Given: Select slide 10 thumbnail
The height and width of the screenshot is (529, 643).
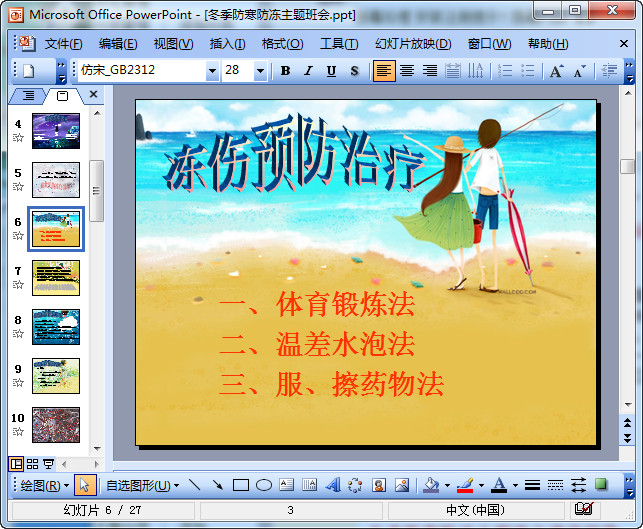Looking at the screenshot, I should (x=56, y=424).
